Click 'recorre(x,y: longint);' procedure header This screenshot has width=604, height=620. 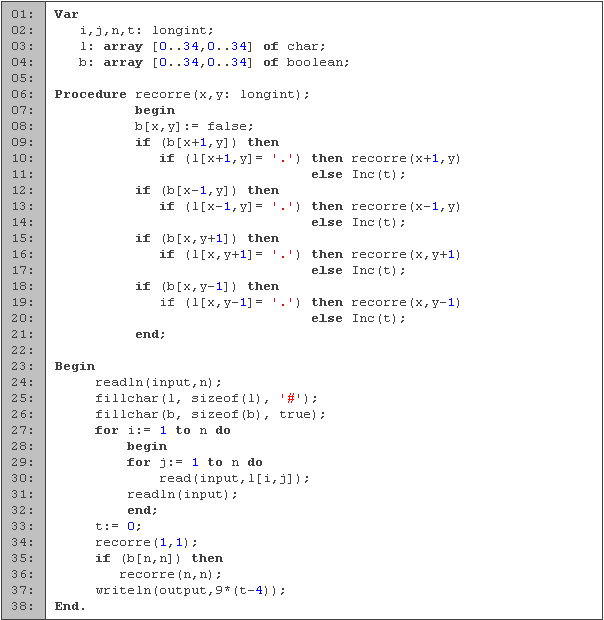tap(222, 94)
